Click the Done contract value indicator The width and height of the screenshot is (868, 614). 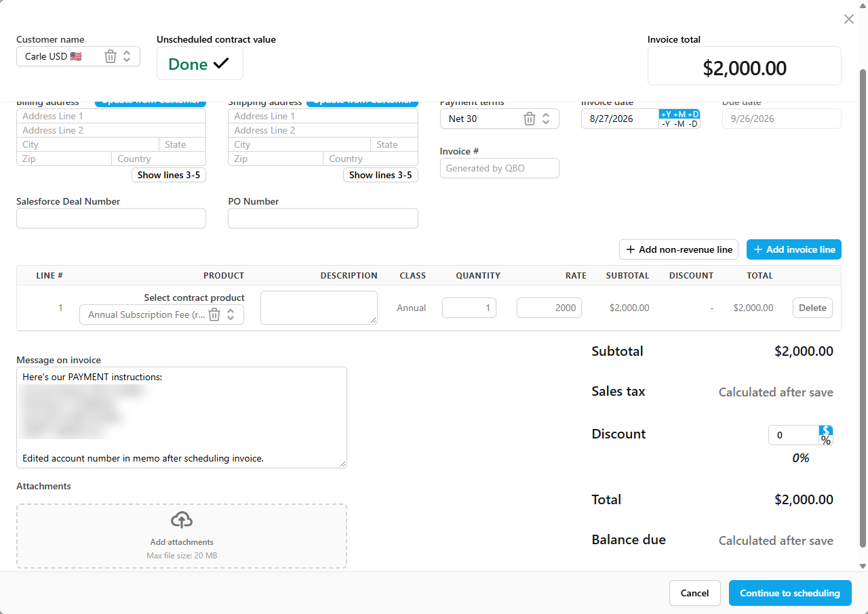[200, 64]
